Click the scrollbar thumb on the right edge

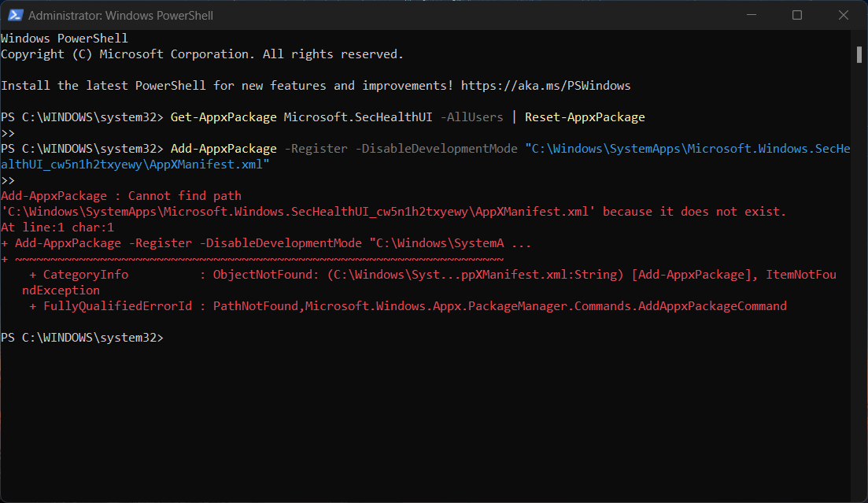tap(859, 54)
